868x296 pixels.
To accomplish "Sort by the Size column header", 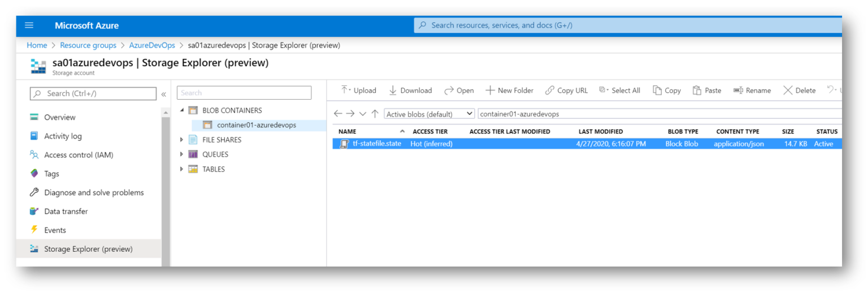I will [x=788, y=131].
